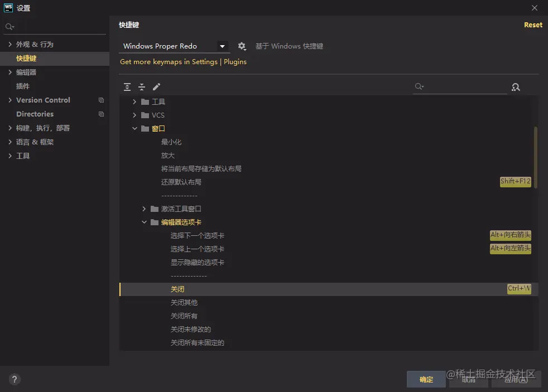Screen dimensions: 548x392
Task: Click the copy icon next to Version Control
Action: pos(101,100)
